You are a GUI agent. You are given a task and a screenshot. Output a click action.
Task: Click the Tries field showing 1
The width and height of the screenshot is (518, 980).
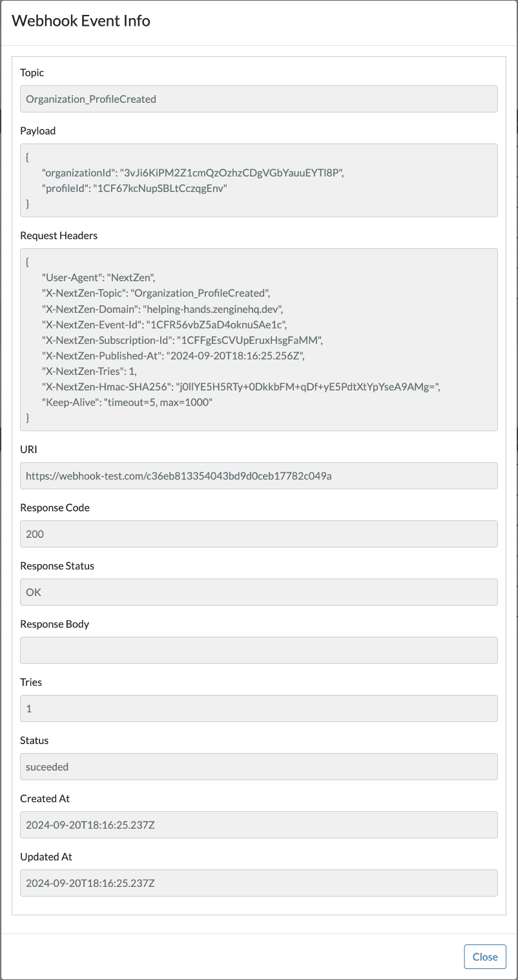(x=258, y=708)
